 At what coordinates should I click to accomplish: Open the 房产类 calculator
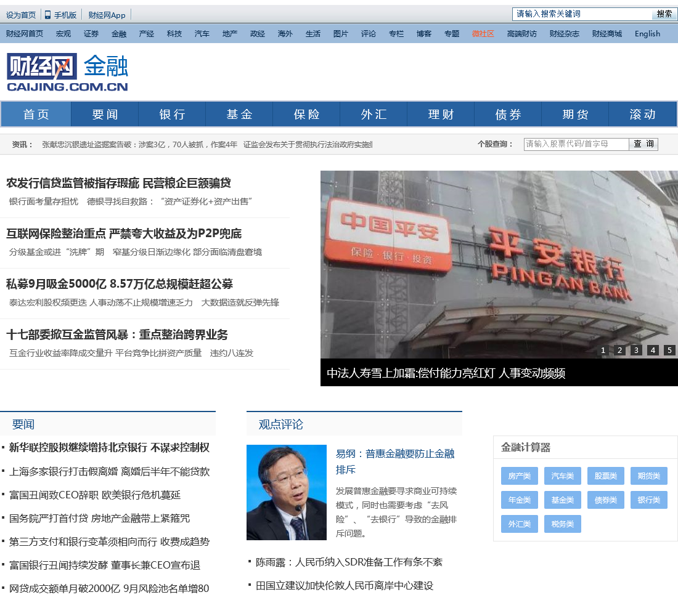(520, 476)
